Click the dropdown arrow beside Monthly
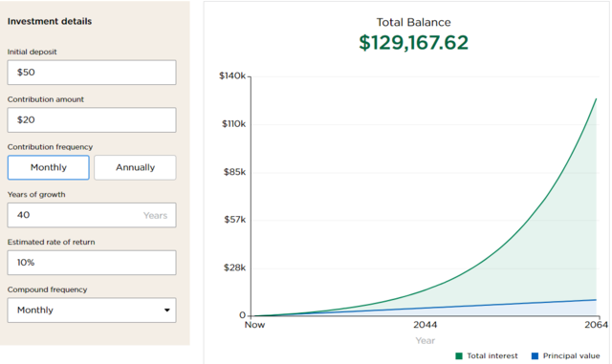This screenshot has width=612, height=364. pyautogui.click(x=167, y=310)
